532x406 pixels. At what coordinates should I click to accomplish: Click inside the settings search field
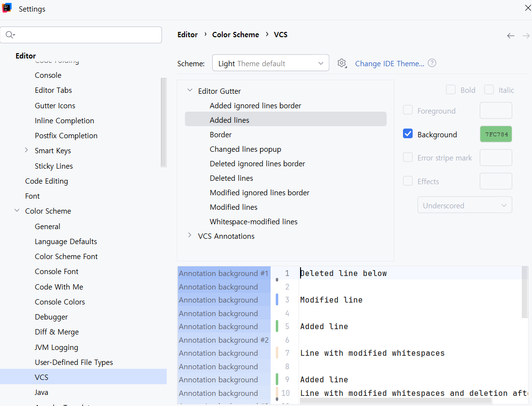pos(87,35)
